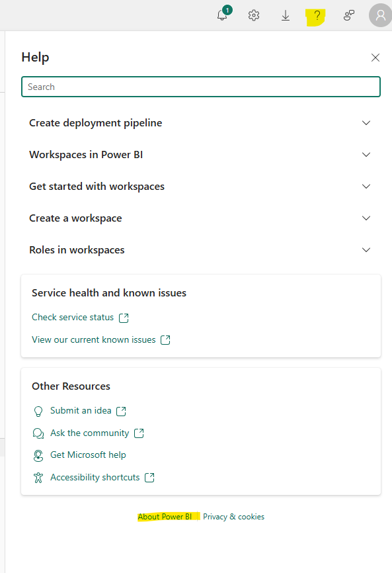Click the lightbulb icon beside Submit an idea
Screen dimensions: 392x573
pyautogui.click(x=38, y=412)
